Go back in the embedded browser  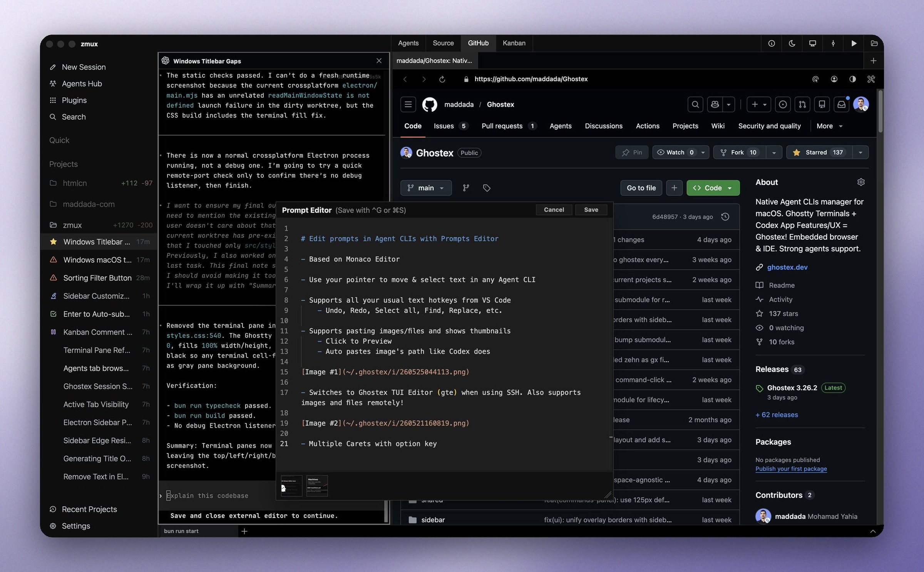(405, 79)
